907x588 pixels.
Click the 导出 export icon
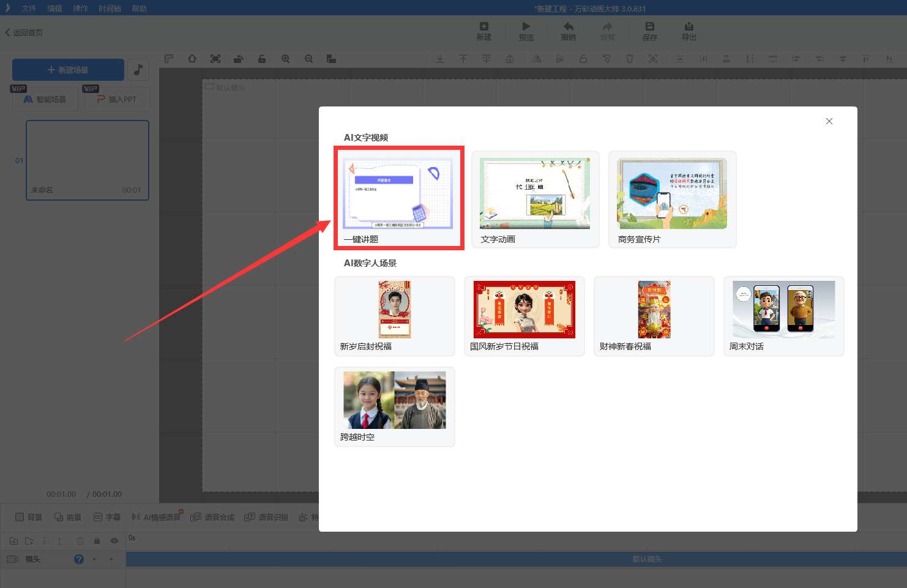click(689, 26)
